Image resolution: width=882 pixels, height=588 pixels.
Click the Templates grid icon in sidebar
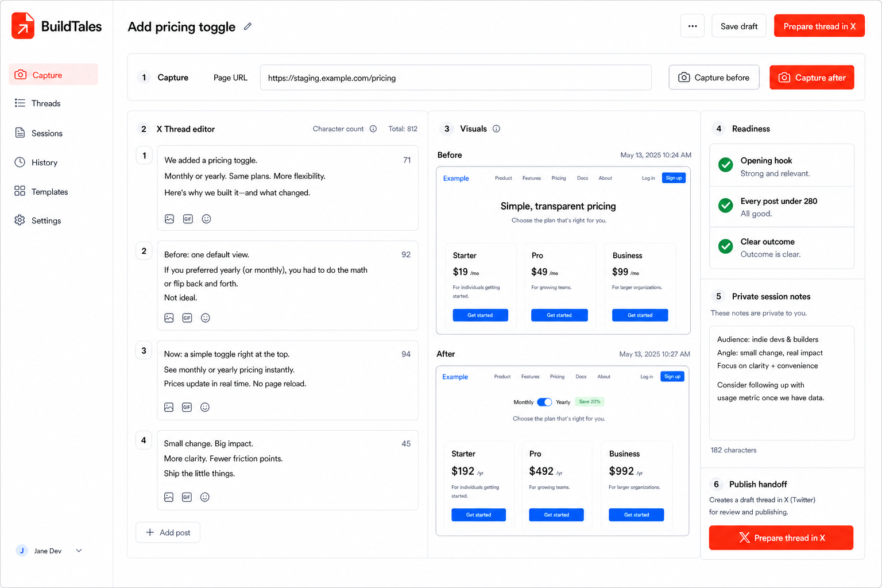(x=20, y=191)
